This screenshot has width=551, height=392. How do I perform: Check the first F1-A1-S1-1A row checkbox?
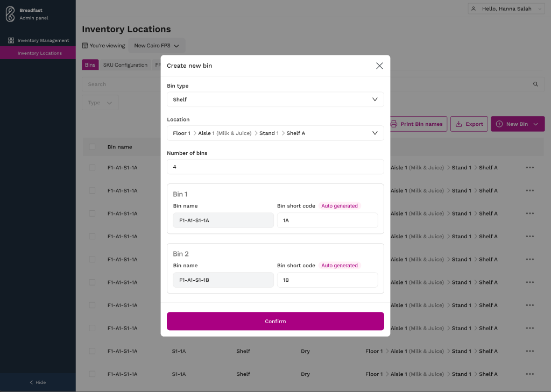pyautogui.click(x=92, y=167)
